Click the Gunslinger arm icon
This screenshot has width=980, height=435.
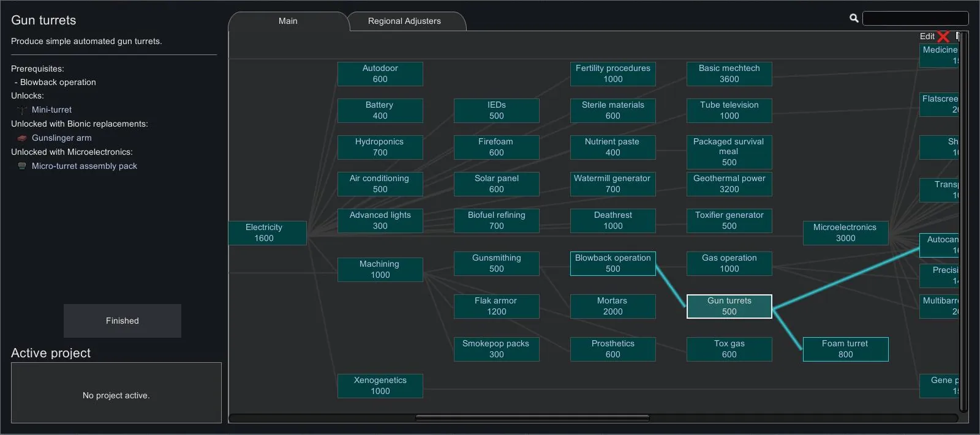pyautogui.click(x=22, y=138)
